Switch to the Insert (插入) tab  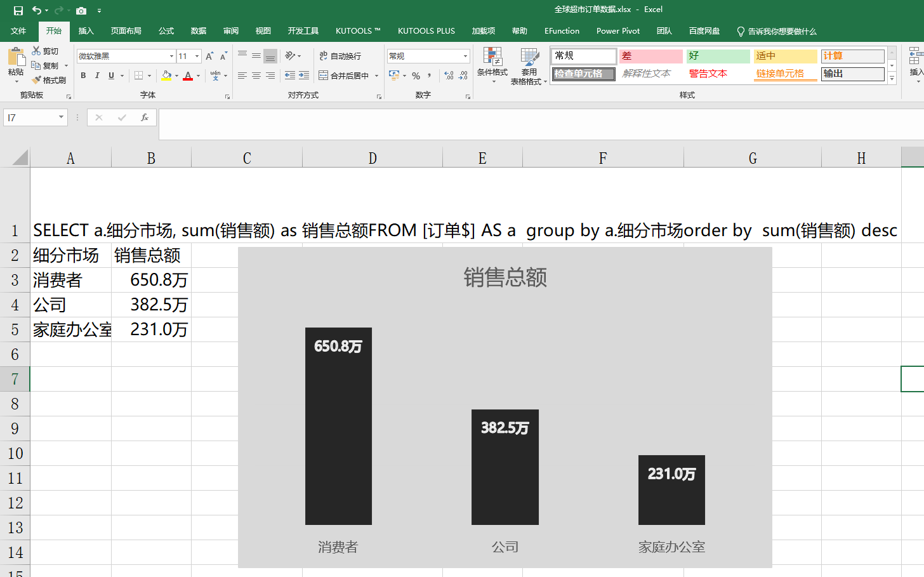pyautogui.click(x=86, y=31)
